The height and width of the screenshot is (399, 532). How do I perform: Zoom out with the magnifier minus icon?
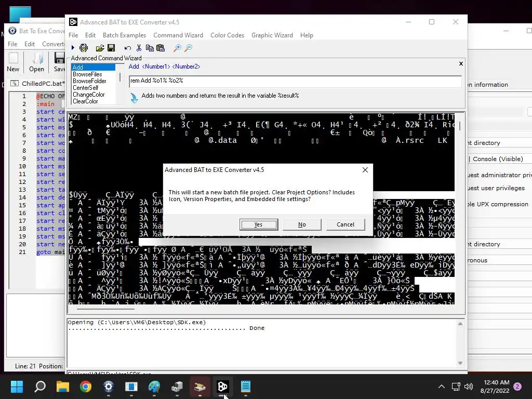[x=188, y=48]
